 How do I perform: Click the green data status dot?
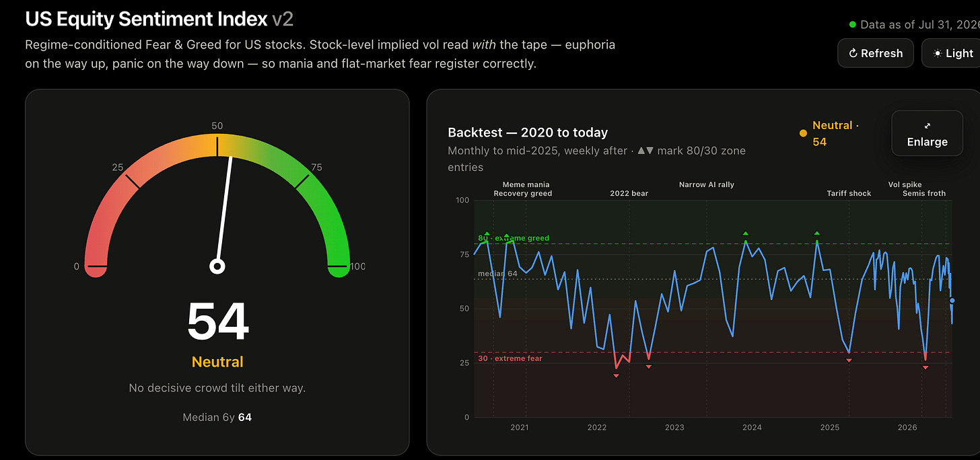coord(853,25)
